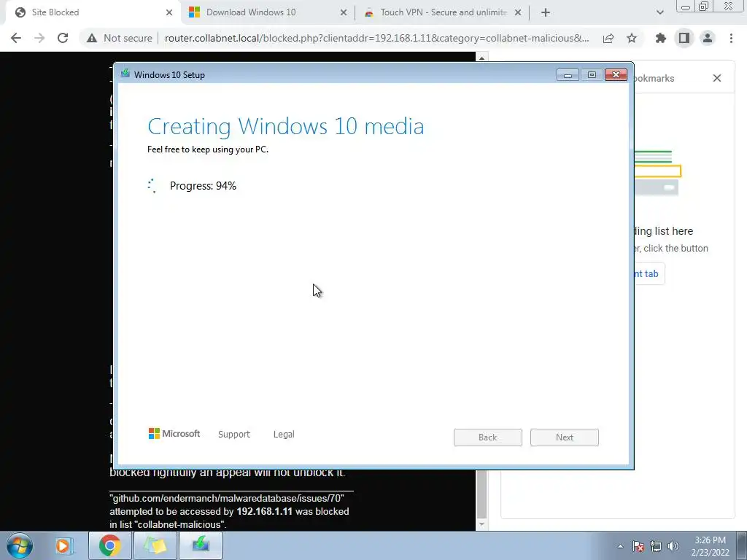
Task: Click the Not secure warning icon
Action: click(92, 38)
